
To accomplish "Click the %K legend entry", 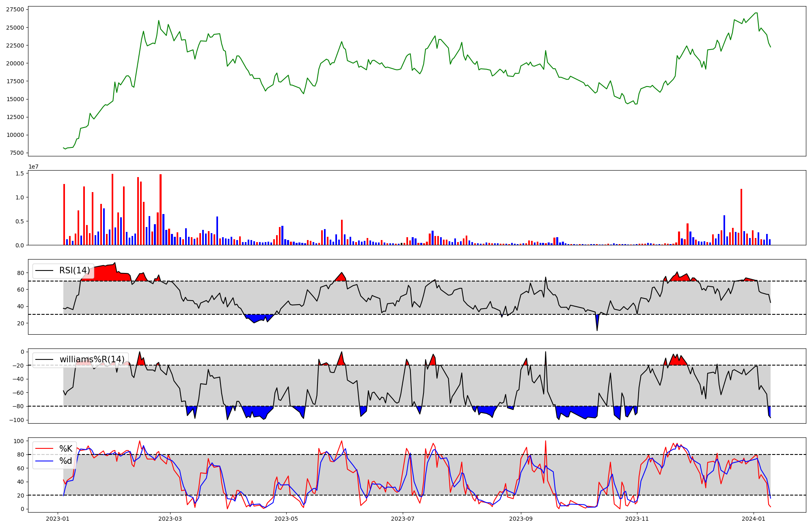I will pos(66,449).
